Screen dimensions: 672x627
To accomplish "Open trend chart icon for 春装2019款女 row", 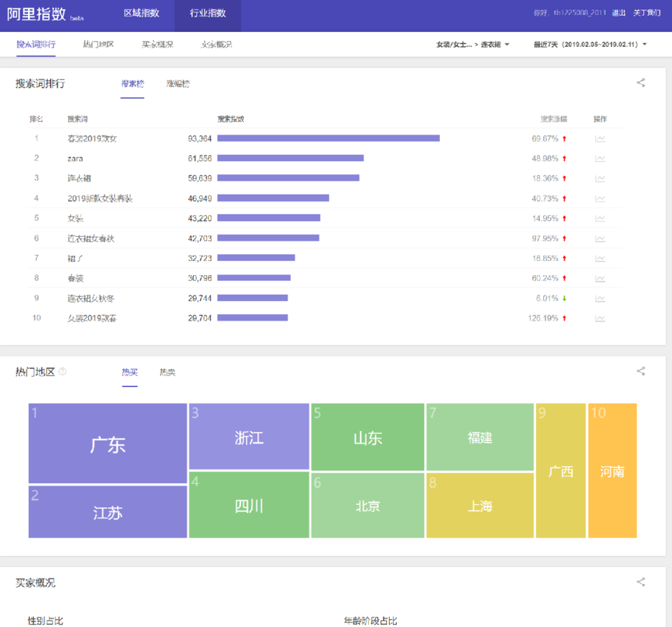I will pos(600,138).
